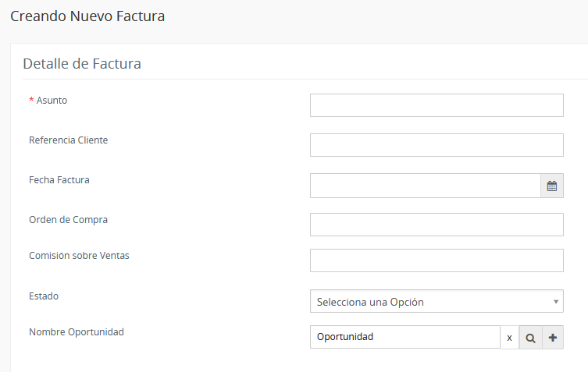
Task: Click the Orden de Compra label
Action: coord(68,219)
